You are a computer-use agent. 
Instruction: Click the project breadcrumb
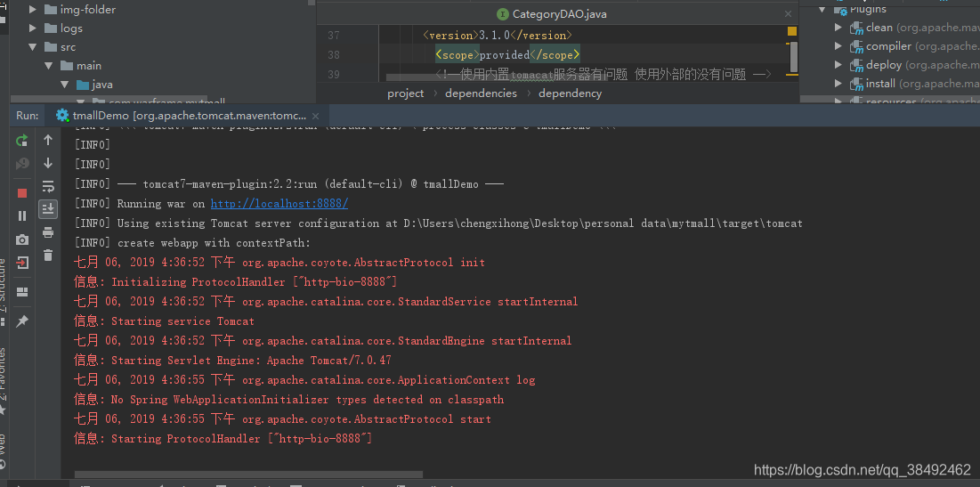[405, 93]
